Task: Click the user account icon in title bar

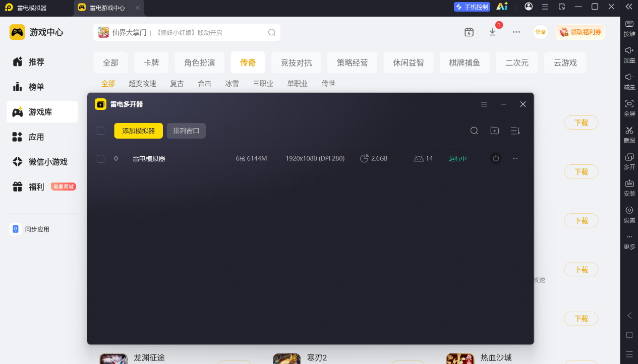Action: pos(529,7)
